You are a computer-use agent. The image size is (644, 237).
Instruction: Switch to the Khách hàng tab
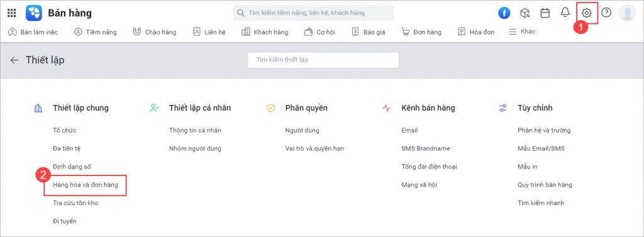[x=265, y=32]
